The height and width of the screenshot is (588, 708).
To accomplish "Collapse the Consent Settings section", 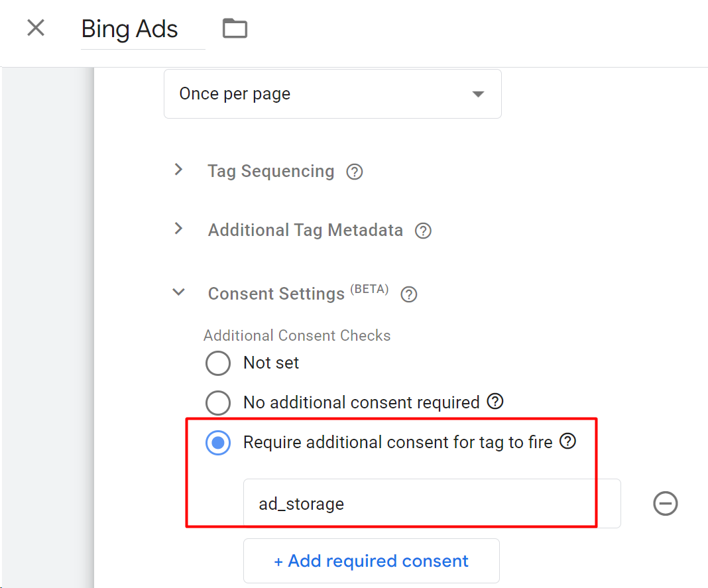I will tap(178, 292).
